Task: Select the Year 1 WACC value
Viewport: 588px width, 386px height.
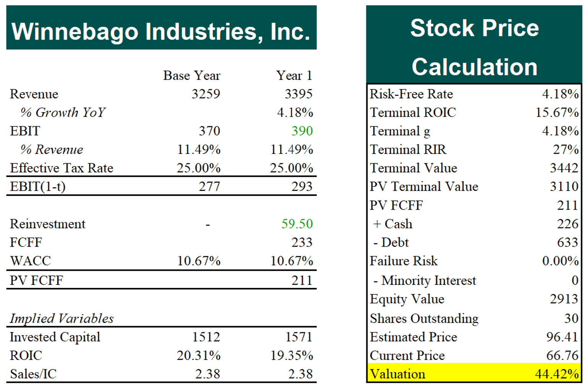Action: 292,261
